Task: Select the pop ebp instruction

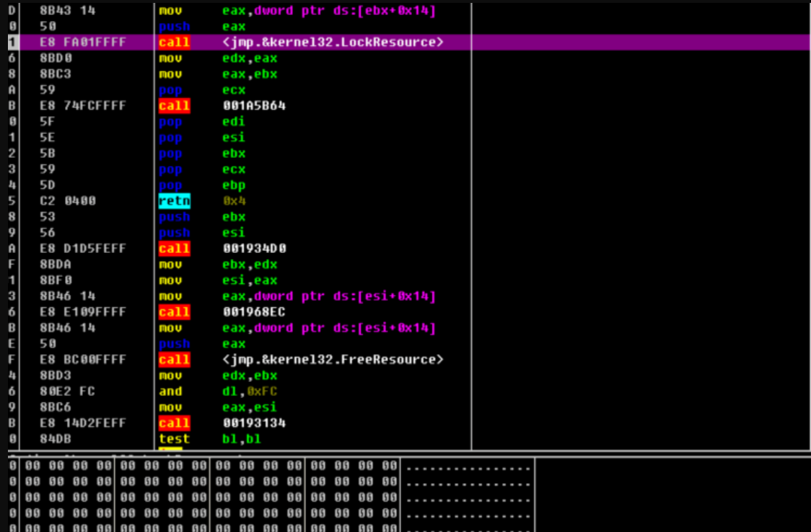Action: click(202, 185)
